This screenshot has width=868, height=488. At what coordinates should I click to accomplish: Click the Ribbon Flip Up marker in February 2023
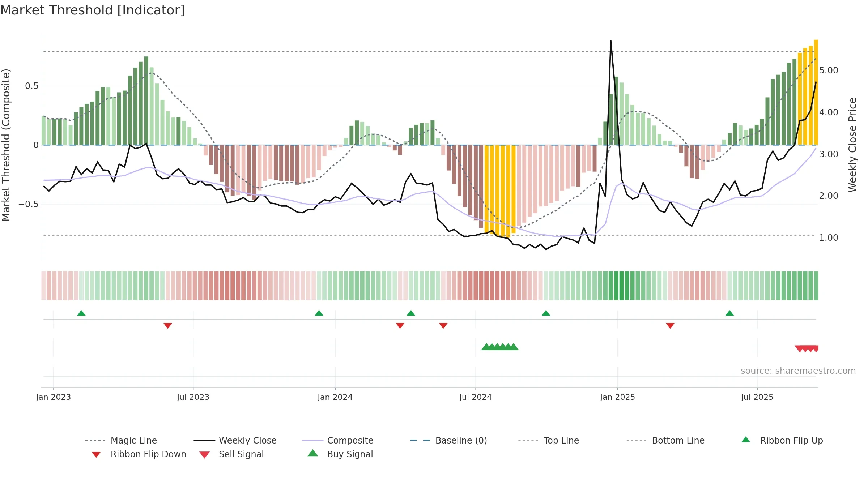pos(81,313)
